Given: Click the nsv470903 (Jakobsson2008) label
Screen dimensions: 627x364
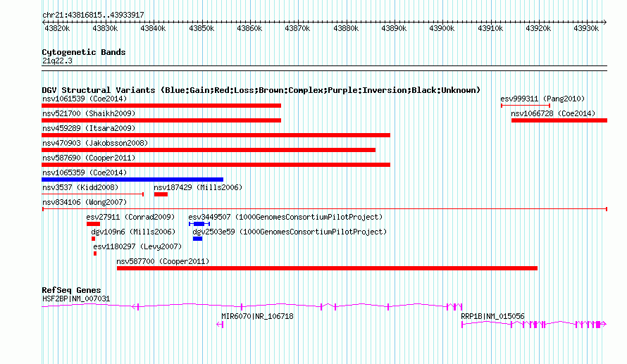Looking at the screenshot, I should point(95,143).
